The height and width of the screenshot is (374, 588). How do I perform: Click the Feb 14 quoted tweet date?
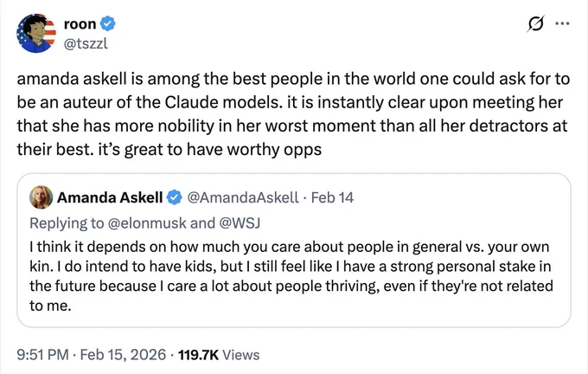tap(333, 197)
